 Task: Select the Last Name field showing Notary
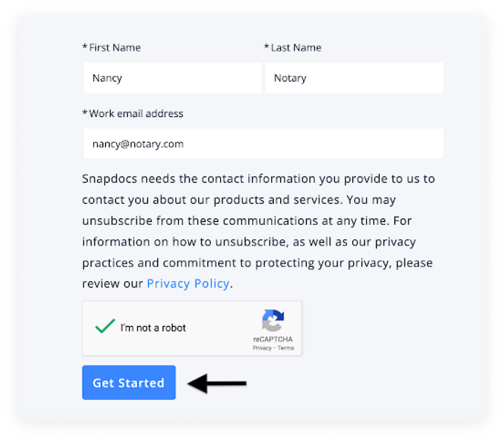[x=354, y=78]
